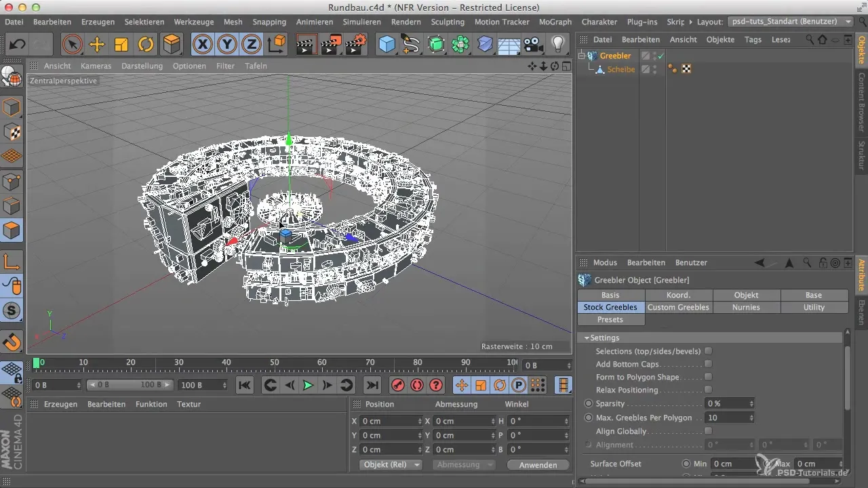The image size is (868, 488).
Task: Open render settings clapperboard icon
Action: pos(355,45)
